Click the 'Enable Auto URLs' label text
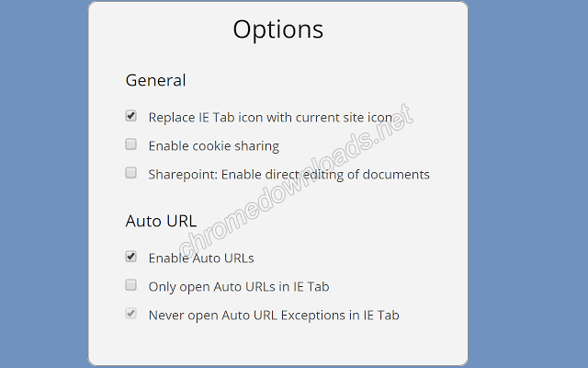The image size is (588, 368). tap(201, 259)
